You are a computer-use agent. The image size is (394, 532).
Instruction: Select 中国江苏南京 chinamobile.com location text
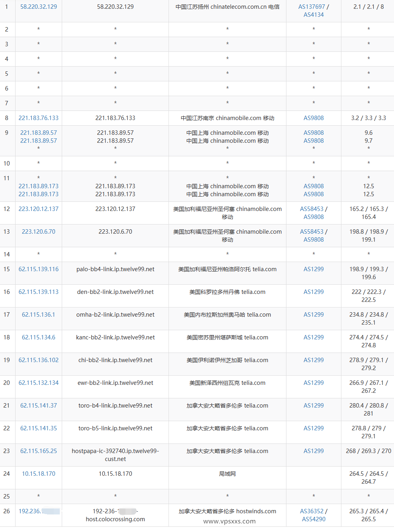227,118
